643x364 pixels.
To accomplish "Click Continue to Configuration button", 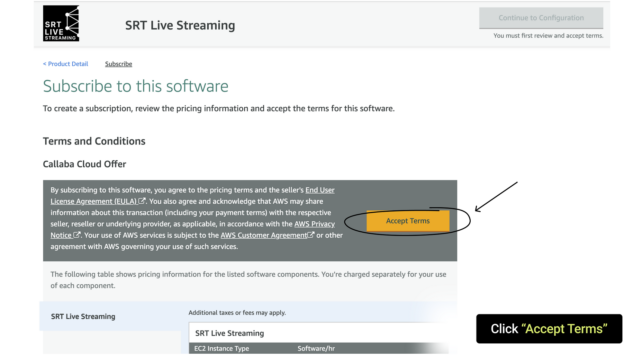I will [x=541, y=18].
